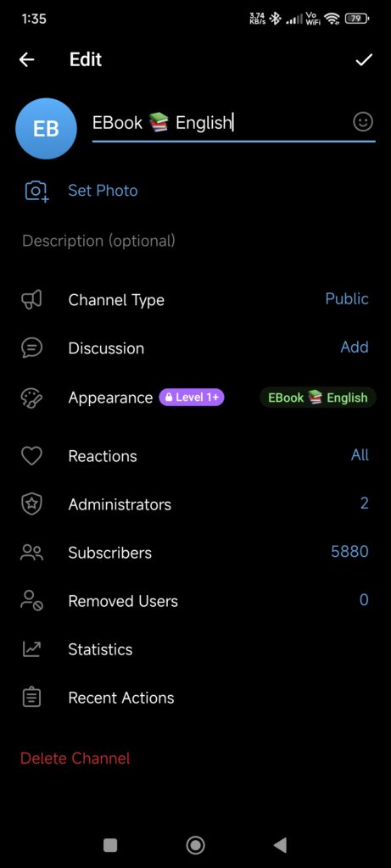Add a discussion group

click(x=355, y=347)
